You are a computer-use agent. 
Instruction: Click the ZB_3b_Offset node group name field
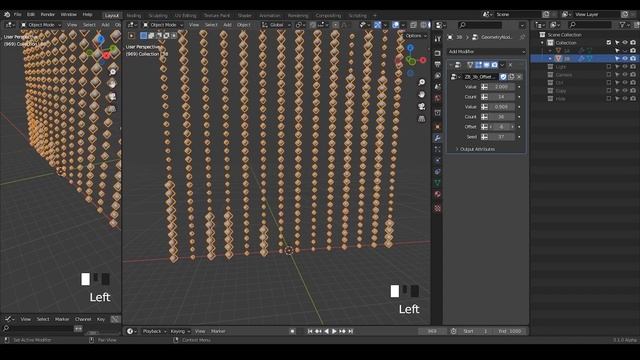(480, 77)
